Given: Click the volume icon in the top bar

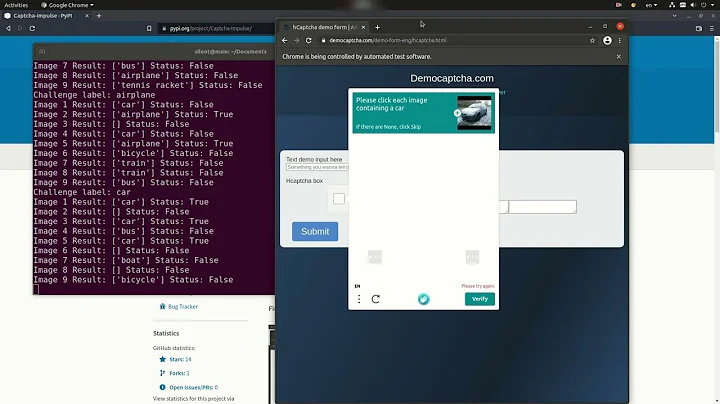Looking at the screenshot, I should pyautogui.click(x=693, y=5).
